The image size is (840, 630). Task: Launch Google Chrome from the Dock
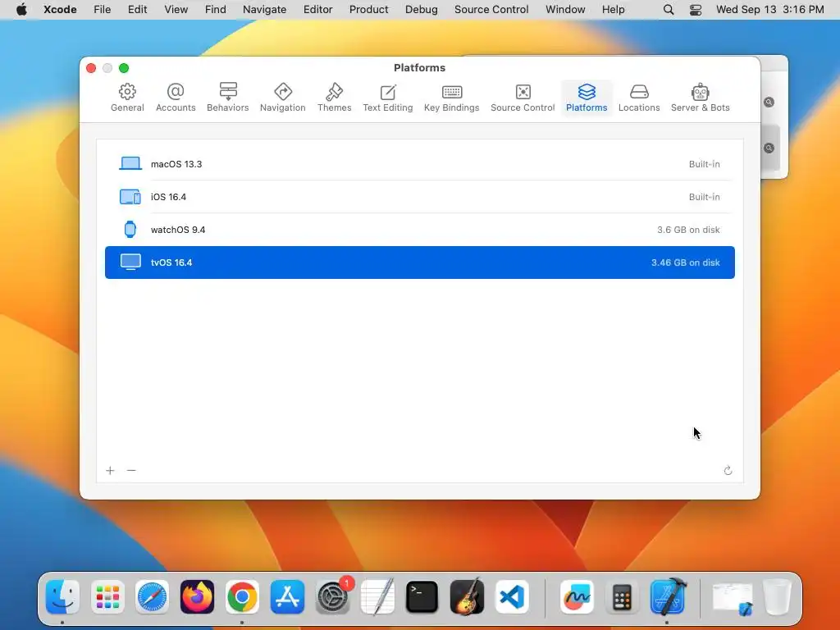[x=242, y=597]
